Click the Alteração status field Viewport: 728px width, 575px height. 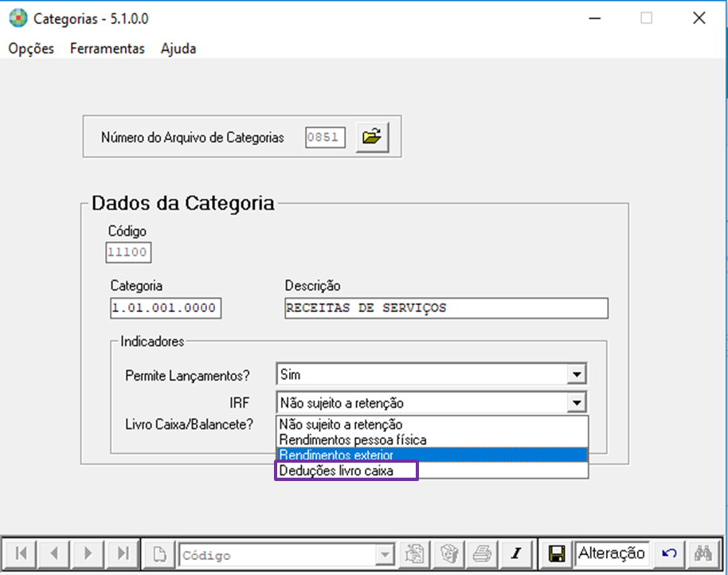pos(612,553)
